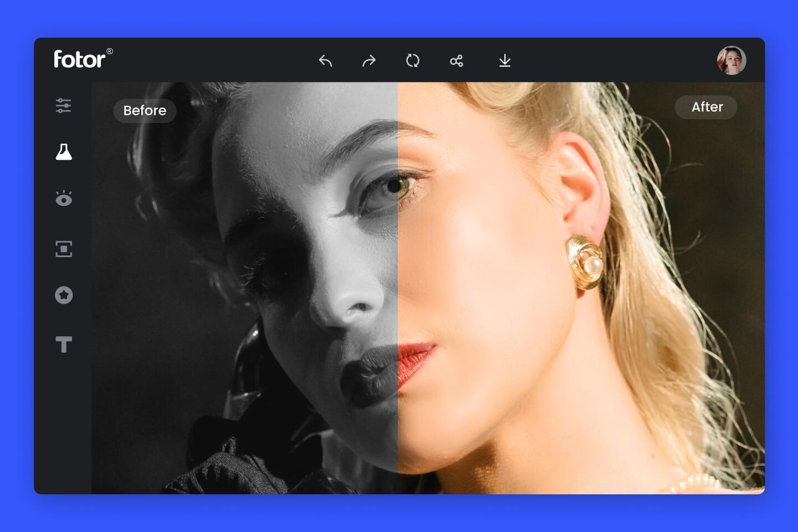Click the user profile avatar
798x532 pixels.
pos(731,60)
